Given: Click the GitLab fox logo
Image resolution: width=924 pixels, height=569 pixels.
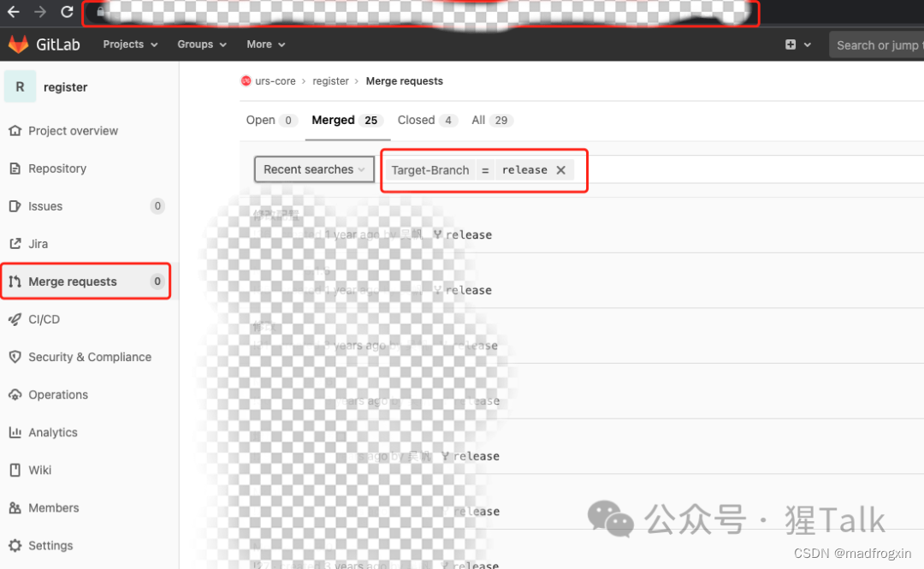Looking at the screenshot, I should 18,44.
